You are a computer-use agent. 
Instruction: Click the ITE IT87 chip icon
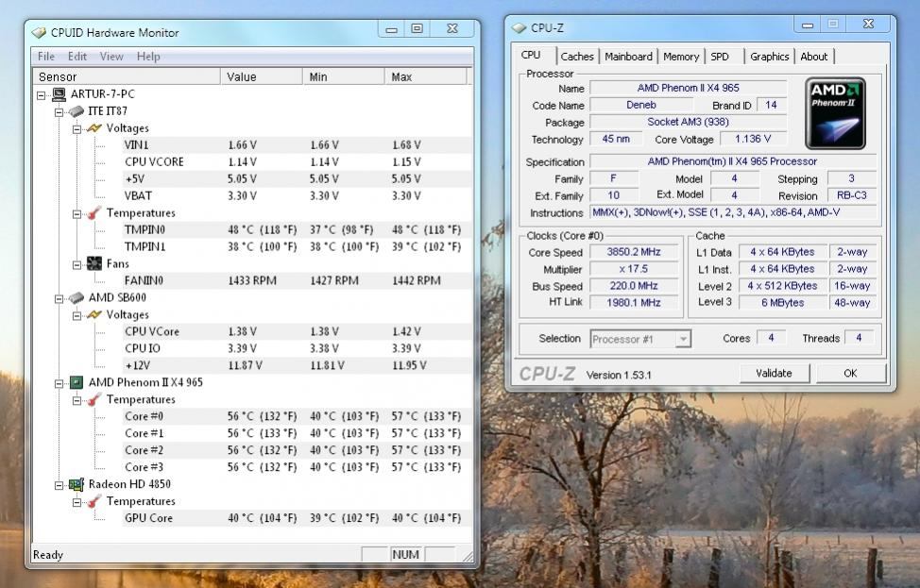[x=77, y=110]
